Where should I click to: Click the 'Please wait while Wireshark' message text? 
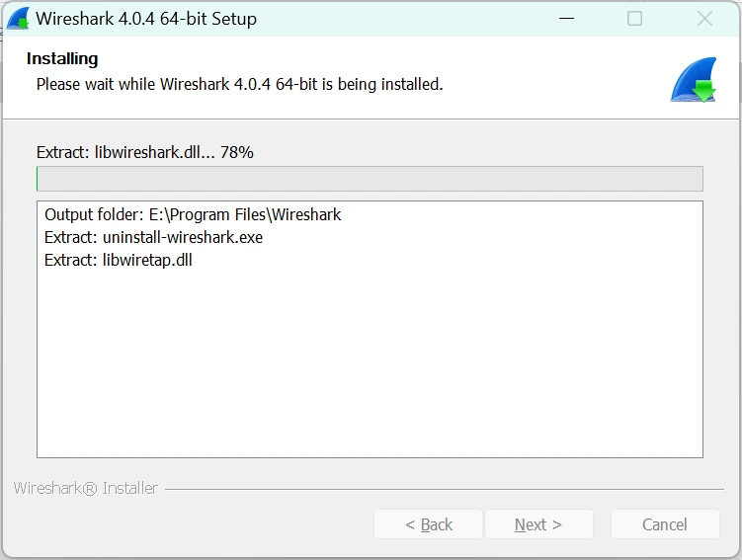(x=239, y=84)
